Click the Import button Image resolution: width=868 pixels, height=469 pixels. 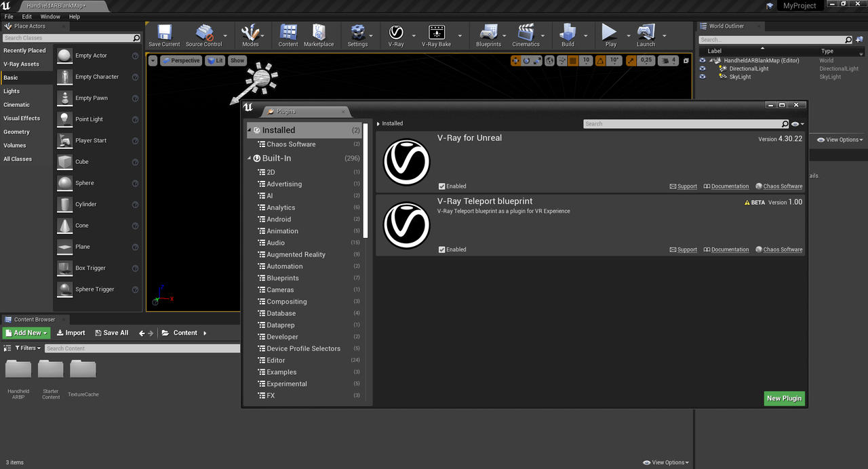coord(71,333)
